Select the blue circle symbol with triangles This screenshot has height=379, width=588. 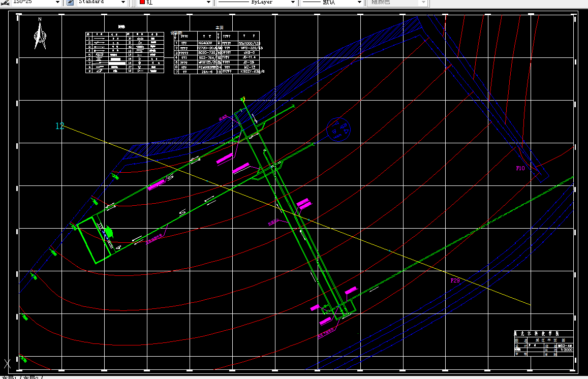(x=338, y=130)
